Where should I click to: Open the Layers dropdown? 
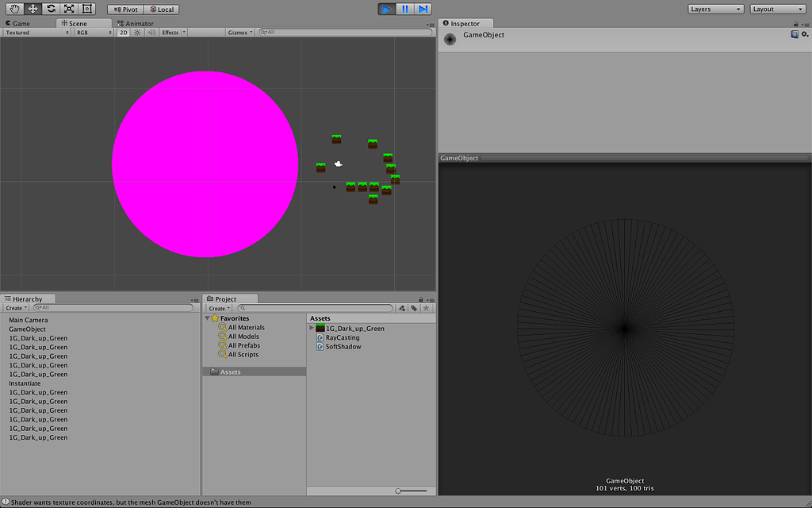pyautogui.click(x=714, y=9)
